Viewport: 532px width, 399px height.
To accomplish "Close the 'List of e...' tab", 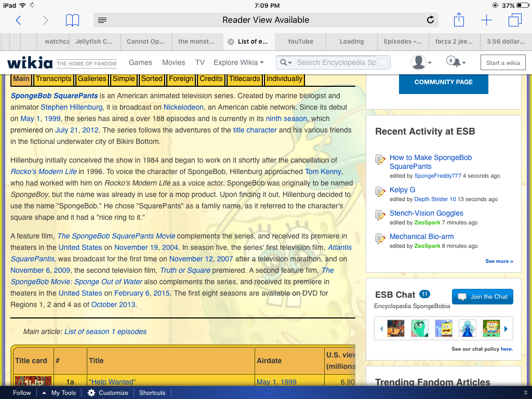I will pyautogui.click(x=231, y=42).
